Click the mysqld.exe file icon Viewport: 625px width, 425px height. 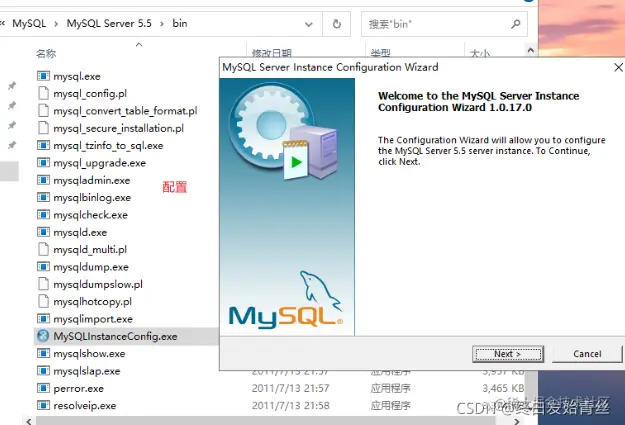pos(43,232)
